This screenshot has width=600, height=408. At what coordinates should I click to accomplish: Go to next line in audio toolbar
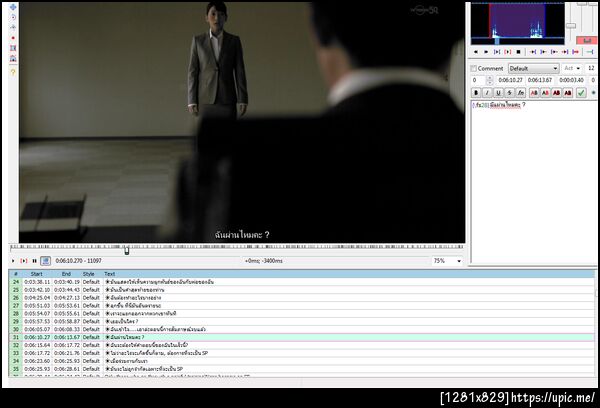486,52
